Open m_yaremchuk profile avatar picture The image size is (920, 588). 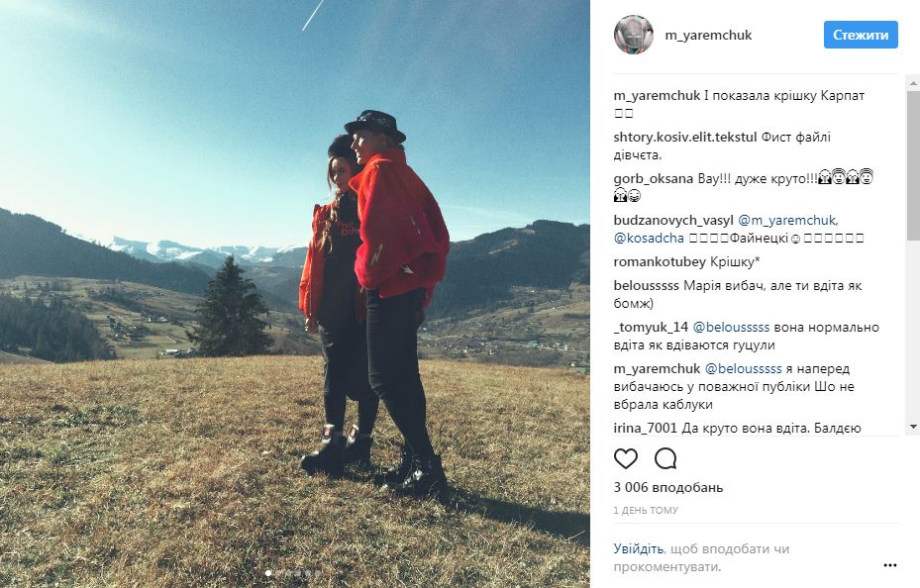coord(634,35)
